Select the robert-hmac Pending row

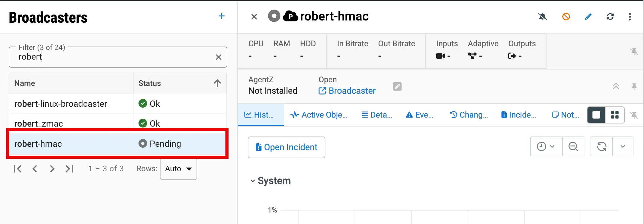pyautogui.click(x=118, y=144)
